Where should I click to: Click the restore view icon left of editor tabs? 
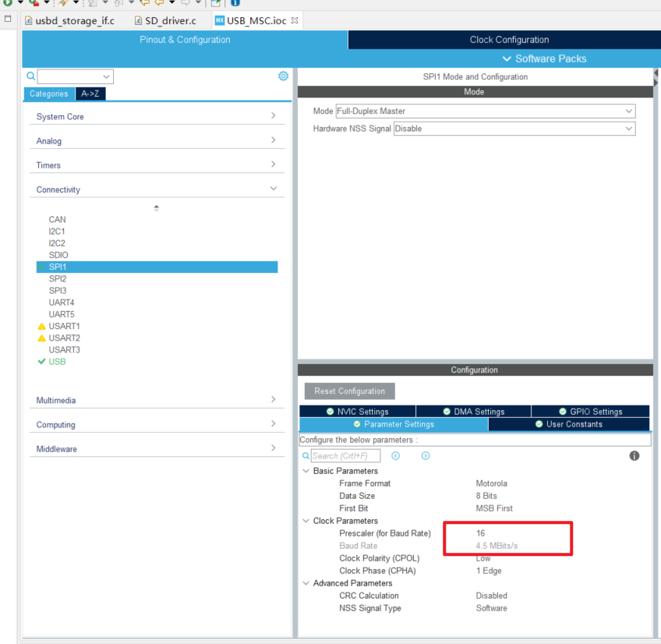pyautogui.click(x=8, y=19)
